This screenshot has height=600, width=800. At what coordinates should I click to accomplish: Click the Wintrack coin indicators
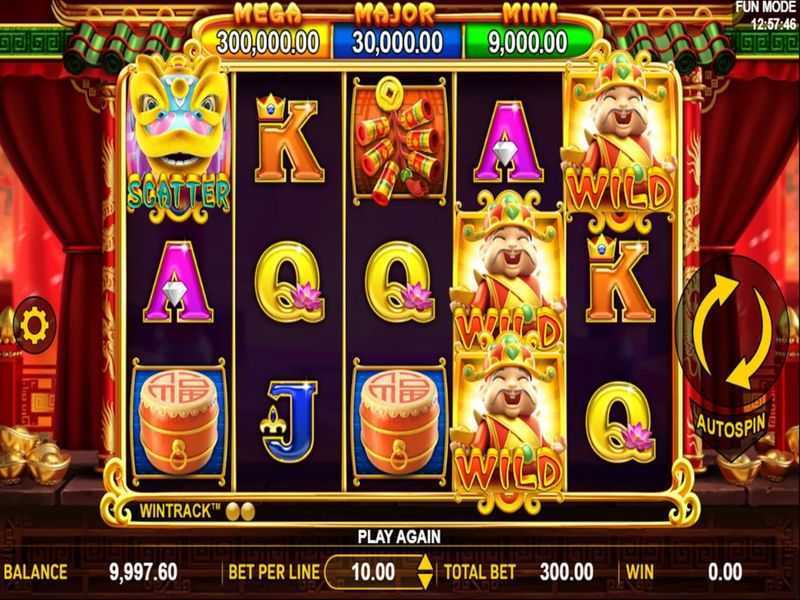[x=240, y=511]
